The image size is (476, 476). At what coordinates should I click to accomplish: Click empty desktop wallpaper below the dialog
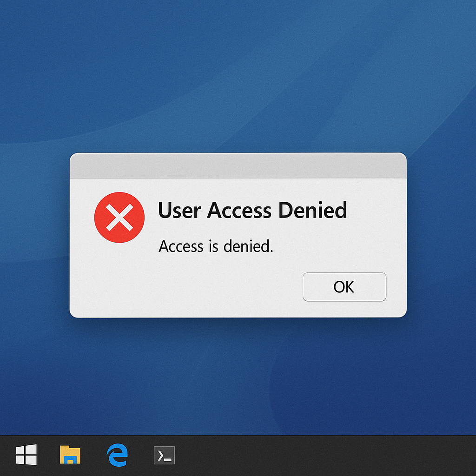click(x=238, y=377)
